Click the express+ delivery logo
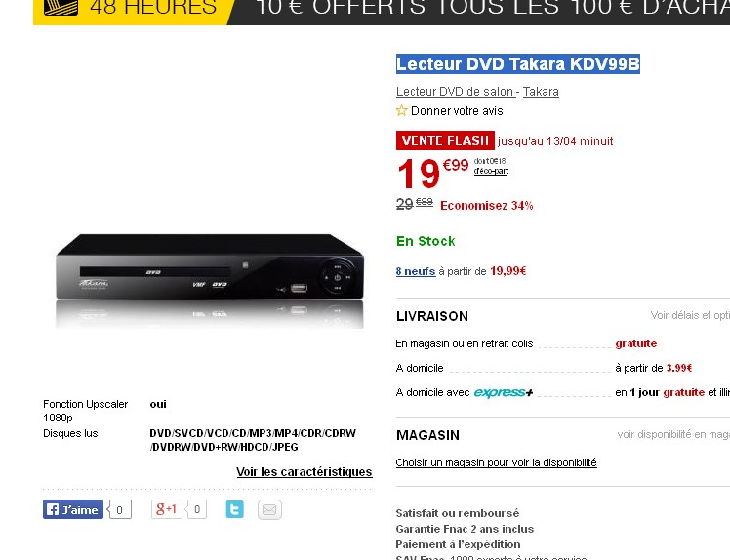 pos(504,392)
